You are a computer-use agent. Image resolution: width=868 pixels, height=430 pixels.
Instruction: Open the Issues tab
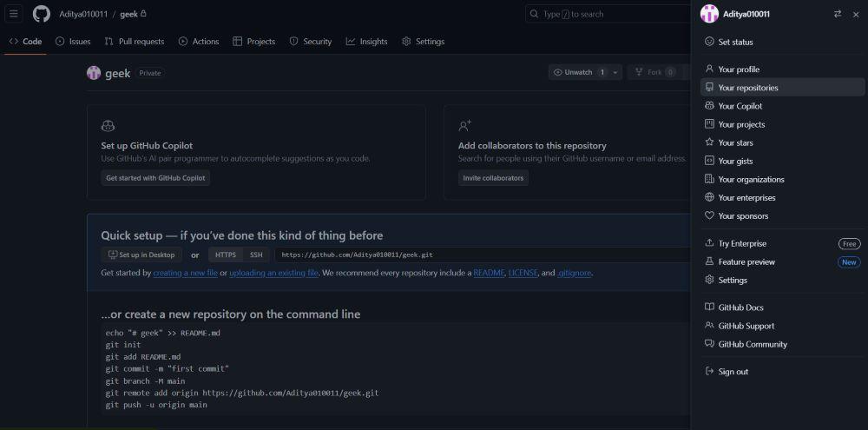tap(73, 42)
